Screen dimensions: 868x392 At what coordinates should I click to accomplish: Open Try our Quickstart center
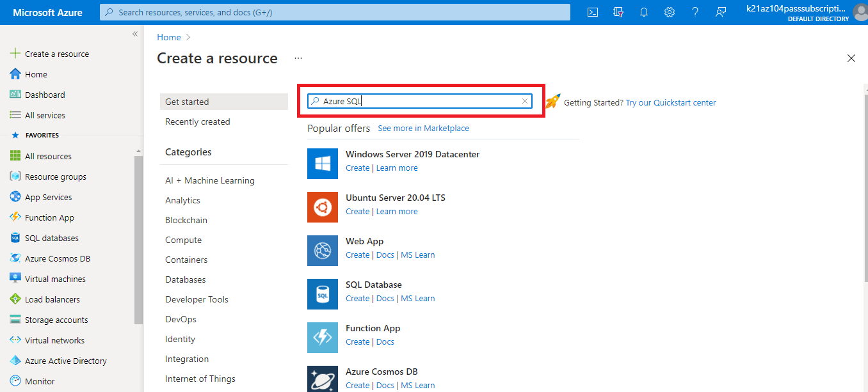670,102
